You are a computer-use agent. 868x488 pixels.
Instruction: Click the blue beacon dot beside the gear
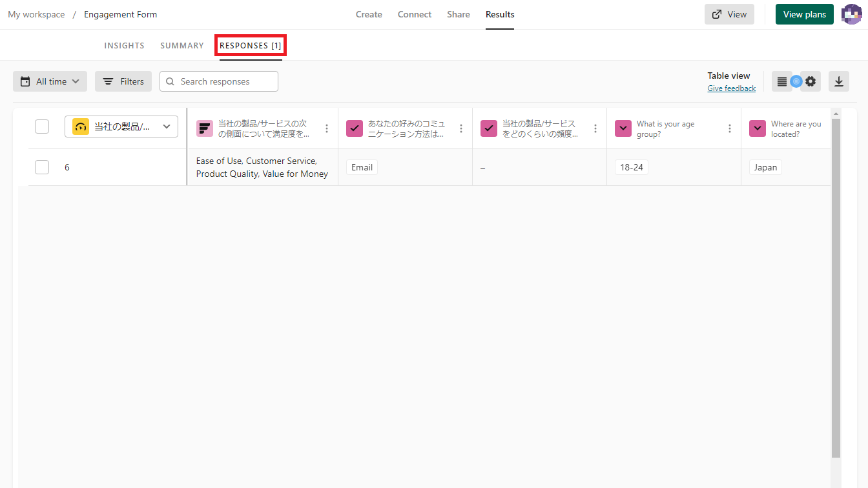(796, 81)
